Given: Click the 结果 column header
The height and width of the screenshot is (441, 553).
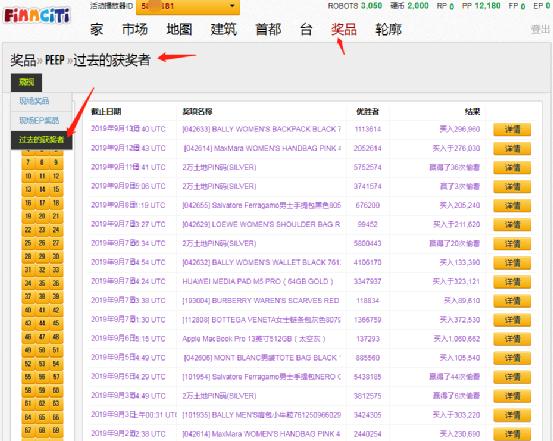Looking at the screenshot, I should pos(473,112).
